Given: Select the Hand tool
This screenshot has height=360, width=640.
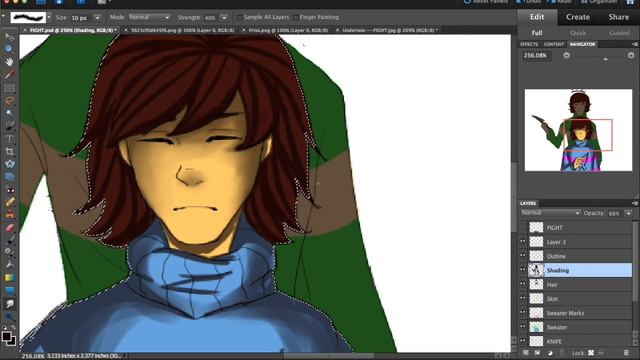Looking at the screenshot, I should 9,62.
